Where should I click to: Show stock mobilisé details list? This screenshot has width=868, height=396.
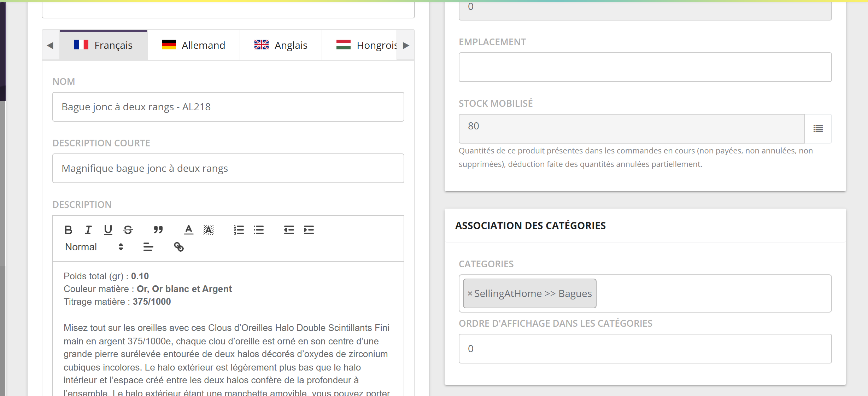[x=818, y=129]
